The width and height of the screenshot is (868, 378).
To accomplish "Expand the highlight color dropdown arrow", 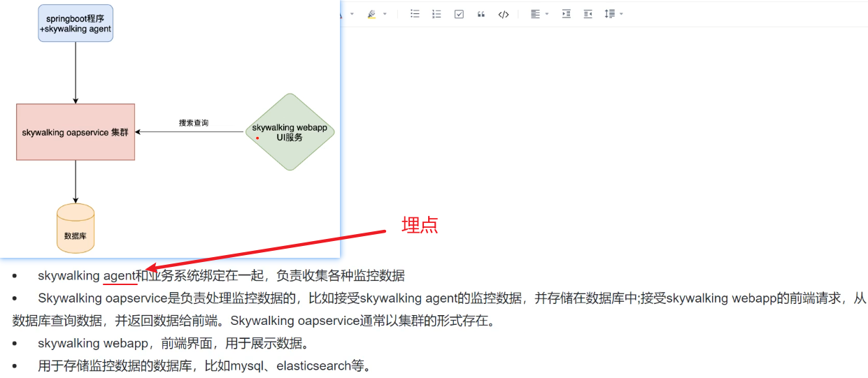I will (x=385, y=14).
